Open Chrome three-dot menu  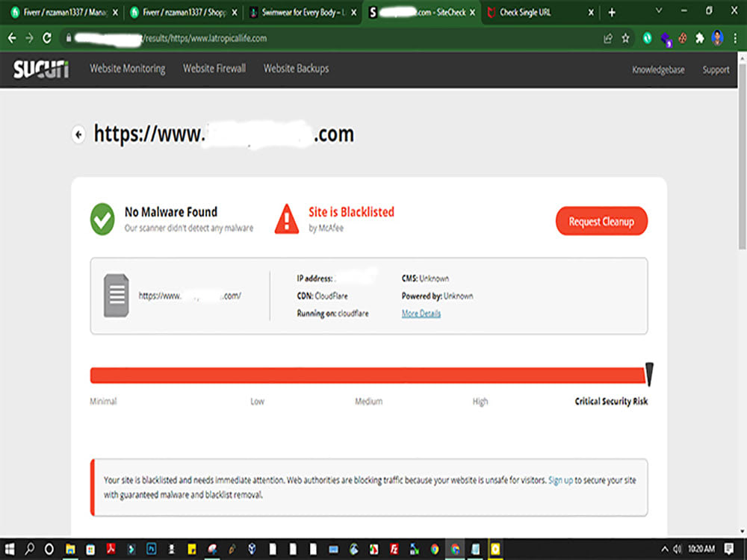point(735,38)
